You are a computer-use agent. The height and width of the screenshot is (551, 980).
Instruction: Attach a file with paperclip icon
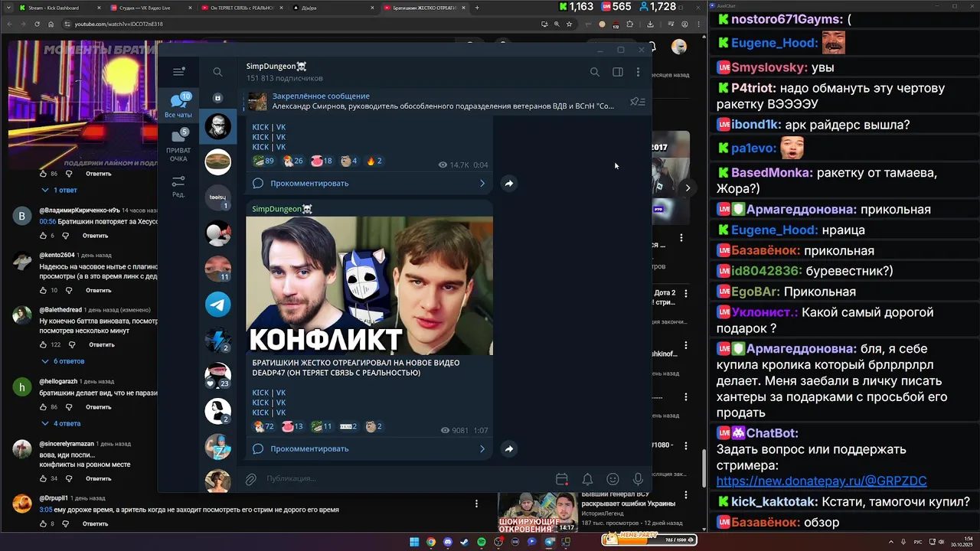coord(250,479)
